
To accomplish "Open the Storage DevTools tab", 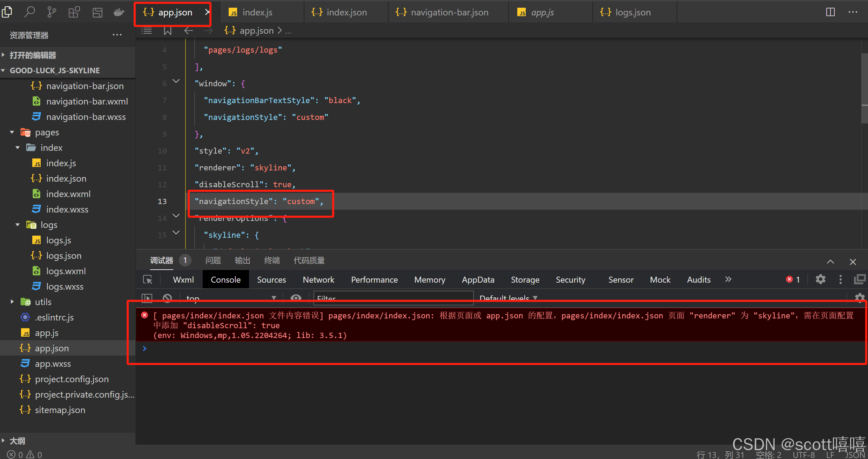I will click(x=525, y=279).
